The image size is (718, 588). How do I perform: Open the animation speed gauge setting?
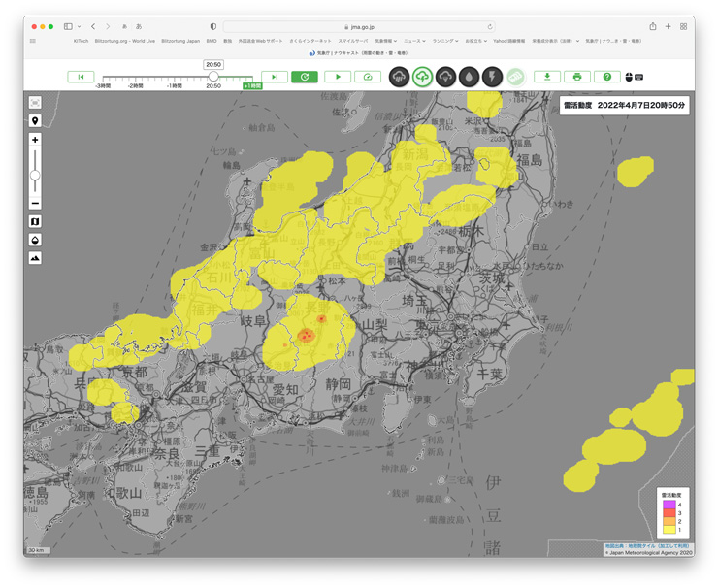(368, 77)
